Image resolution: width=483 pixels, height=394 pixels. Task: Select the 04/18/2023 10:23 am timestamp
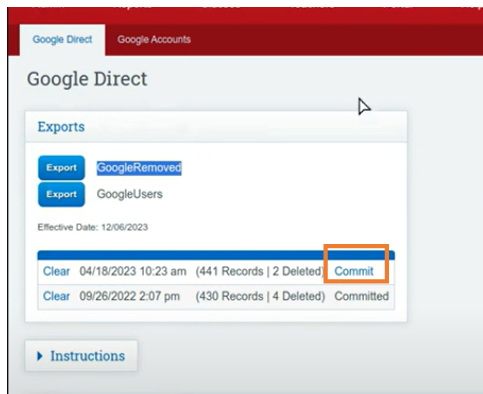click(x=133, y=271)
